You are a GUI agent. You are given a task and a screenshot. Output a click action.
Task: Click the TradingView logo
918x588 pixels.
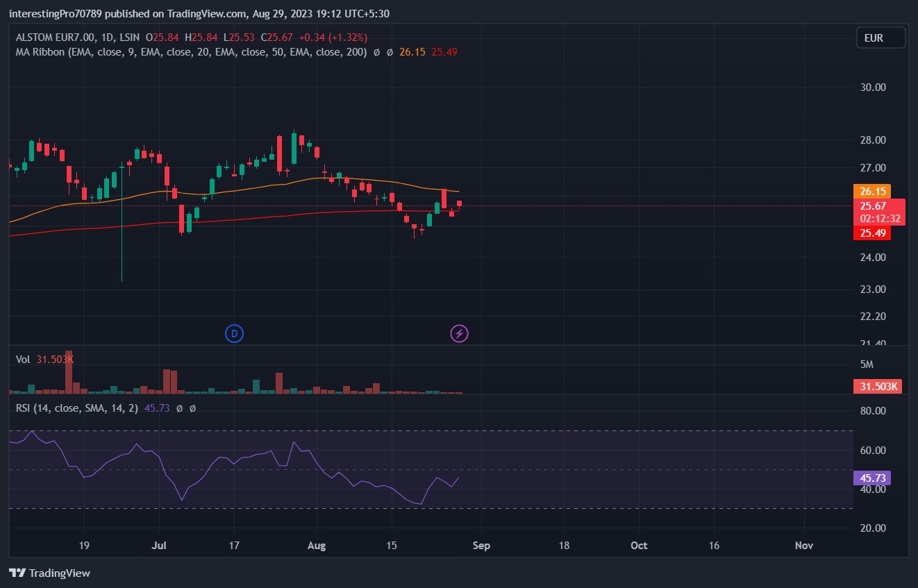point(49,573)
